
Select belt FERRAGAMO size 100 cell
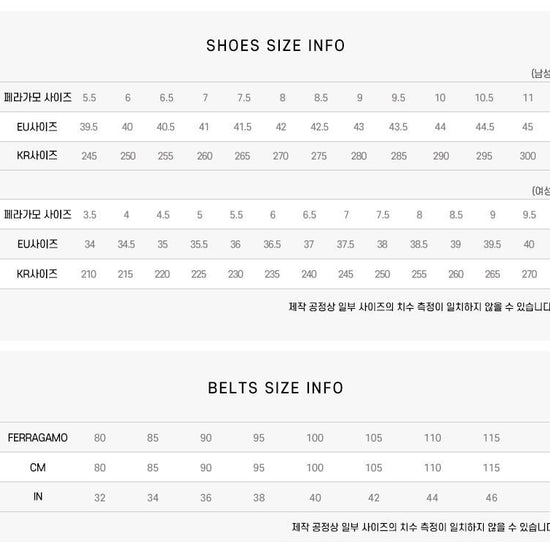[x=315, y=438]
